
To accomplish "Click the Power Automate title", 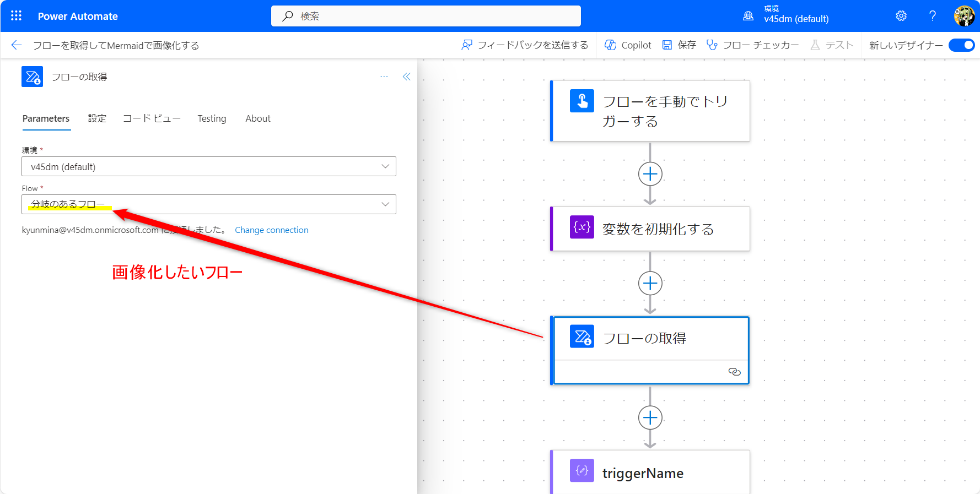I will [x=78, y=16].
